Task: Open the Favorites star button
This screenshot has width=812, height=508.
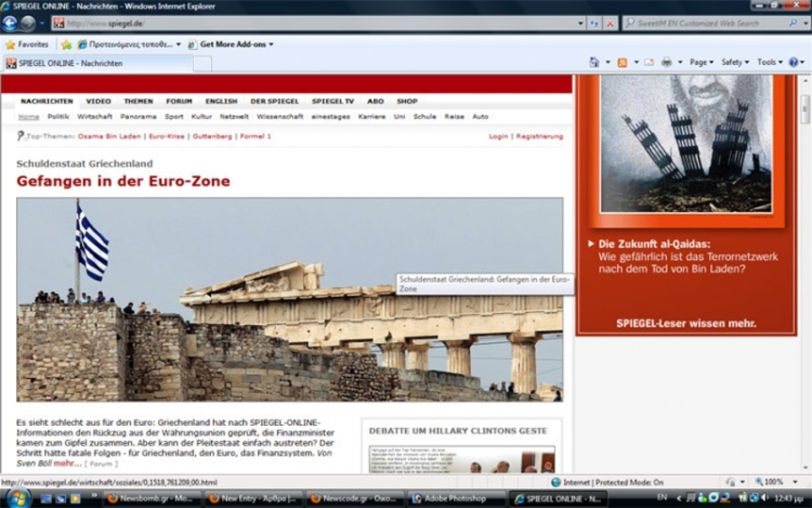Action: [26, 44]
